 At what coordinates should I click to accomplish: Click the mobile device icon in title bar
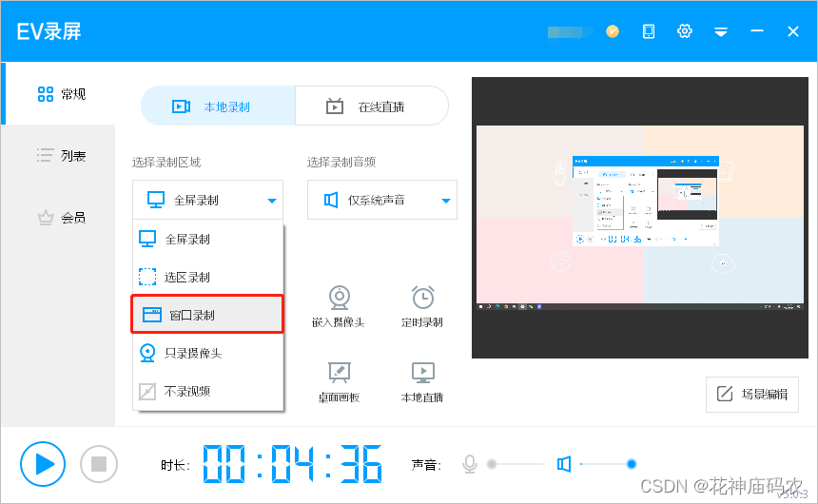tap(649, 31)
